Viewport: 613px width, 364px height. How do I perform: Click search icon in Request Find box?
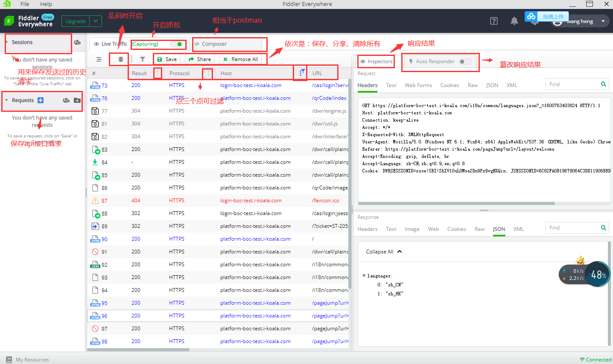tap(604, 84)
